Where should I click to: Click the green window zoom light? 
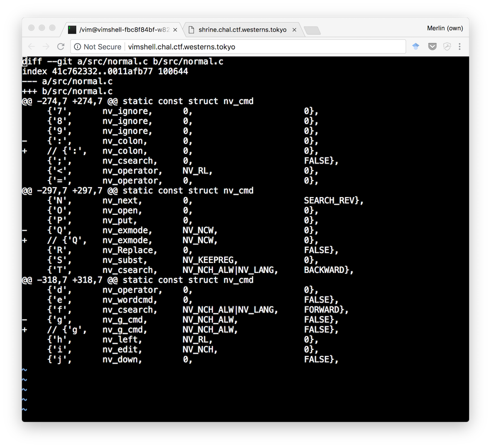click(52, 27)
